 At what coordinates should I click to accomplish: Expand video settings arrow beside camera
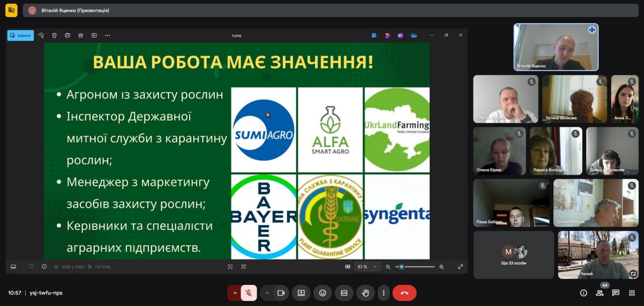tap(267, 293)
